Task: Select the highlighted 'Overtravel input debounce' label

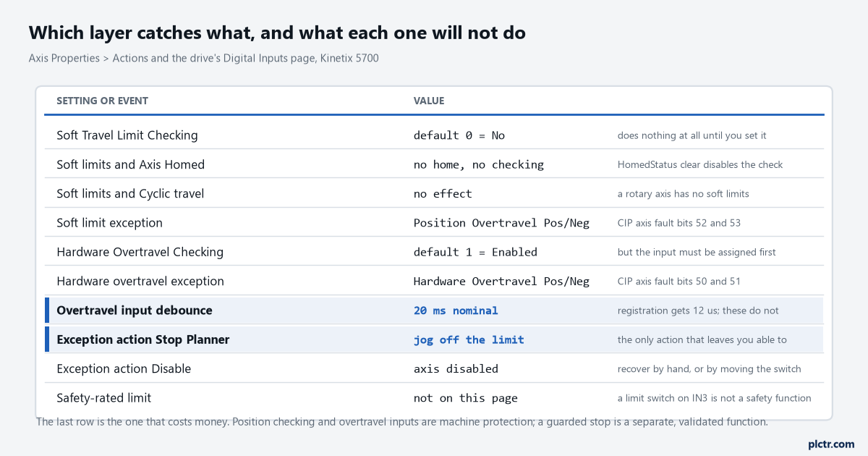Action: [135, 310]
